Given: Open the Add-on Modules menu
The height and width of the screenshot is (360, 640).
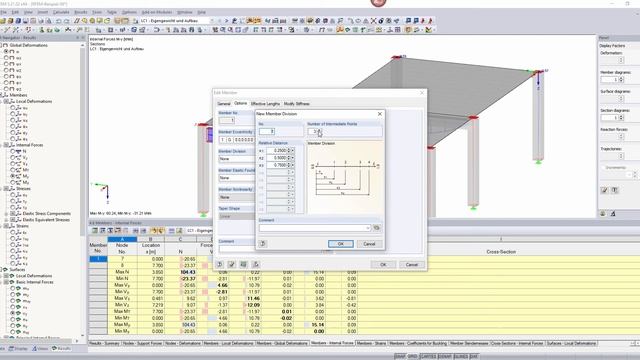Looking at the screenshot, I should click(x=157, y=12).
